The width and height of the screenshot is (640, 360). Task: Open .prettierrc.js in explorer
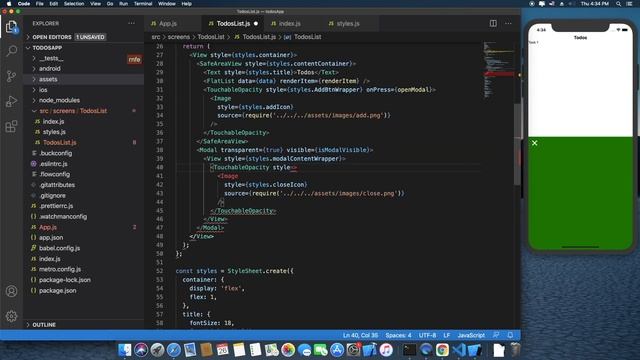click(83, 206)
